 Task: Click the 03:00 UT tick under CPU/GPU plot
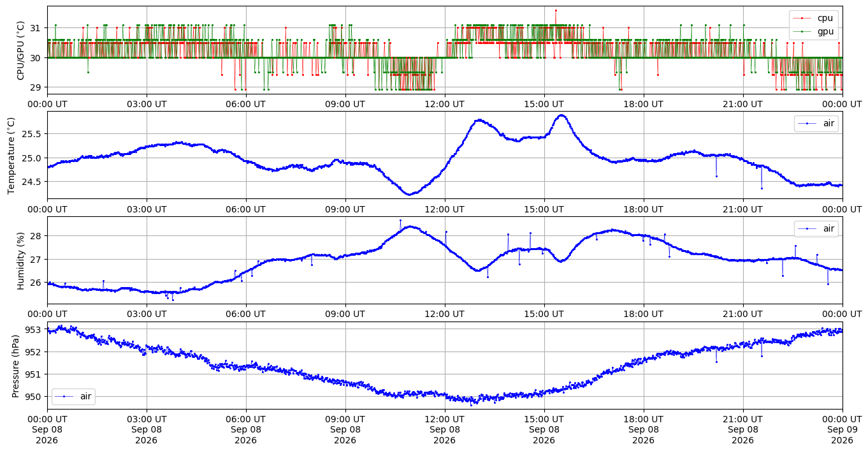point(147,103)
